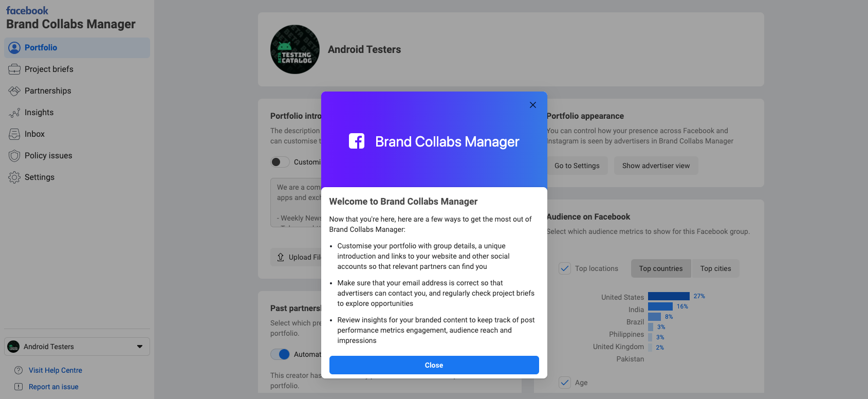868x399 pixels.
Task: Click the India 16% bar
Action: tap(660, 306)
